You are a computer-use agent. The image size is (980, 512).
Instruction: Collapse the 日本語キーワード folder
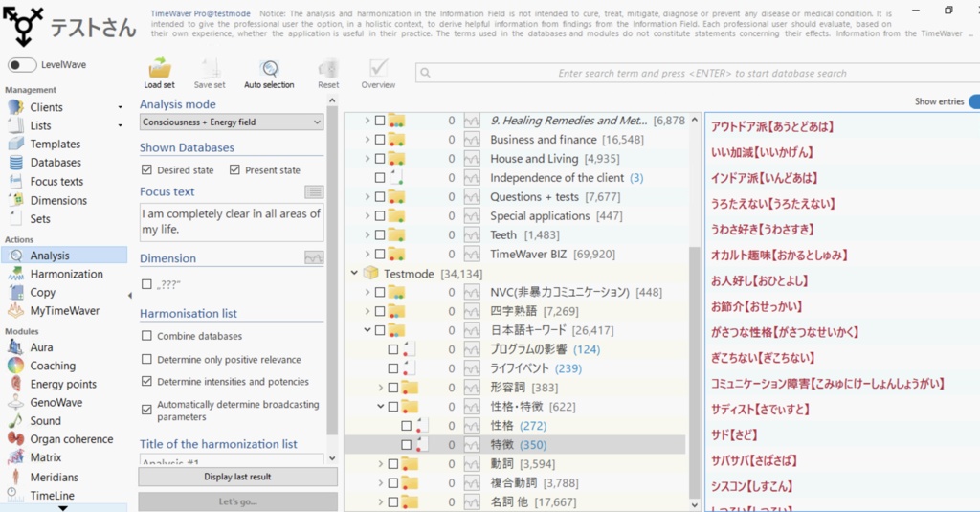point(367,330)
